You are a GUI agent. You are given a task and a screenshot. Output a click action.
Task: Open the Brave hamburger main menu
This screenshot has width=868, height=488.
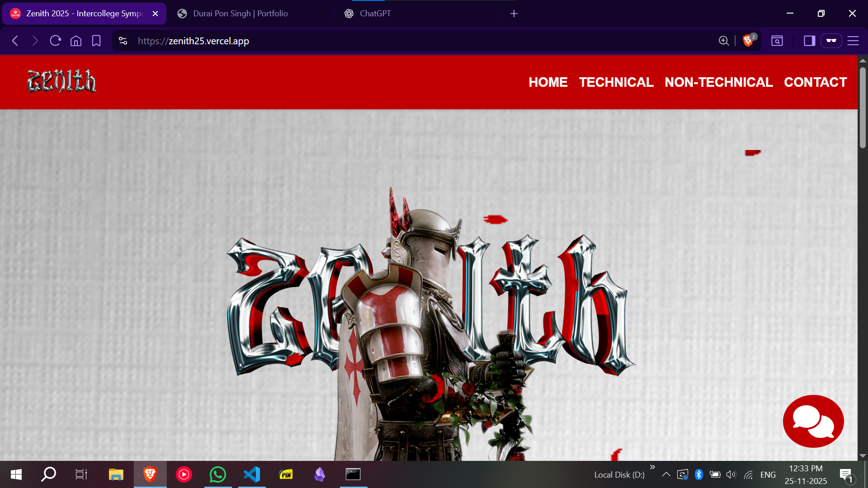click(x=853, y=41)
